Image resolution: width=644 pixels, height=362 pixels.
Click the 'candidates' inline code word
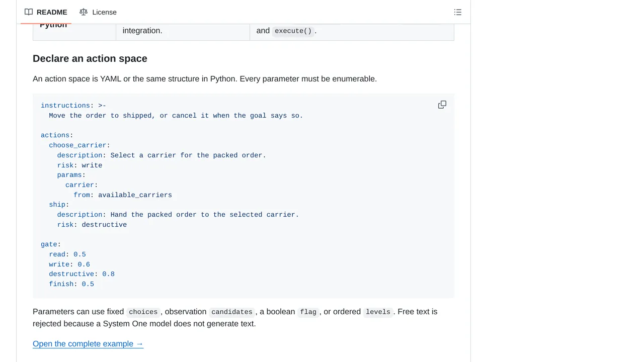point(232,312)
